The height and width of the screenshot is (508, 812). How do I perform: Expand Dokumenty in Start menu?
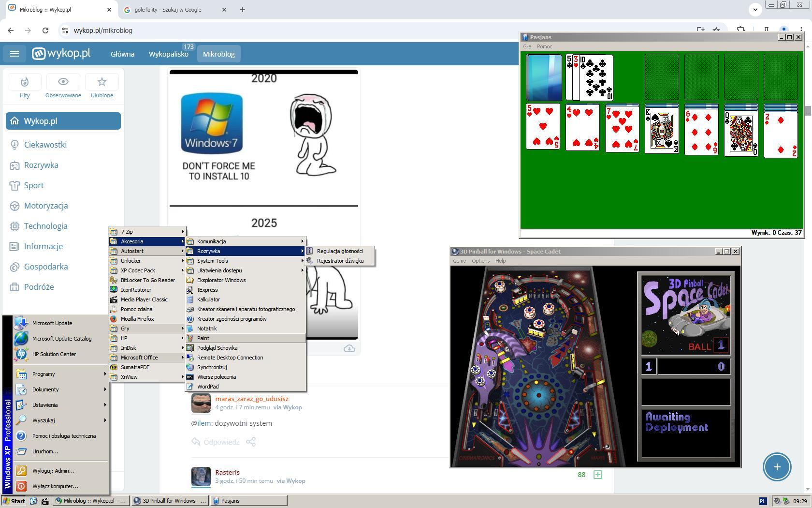[60, 389]
